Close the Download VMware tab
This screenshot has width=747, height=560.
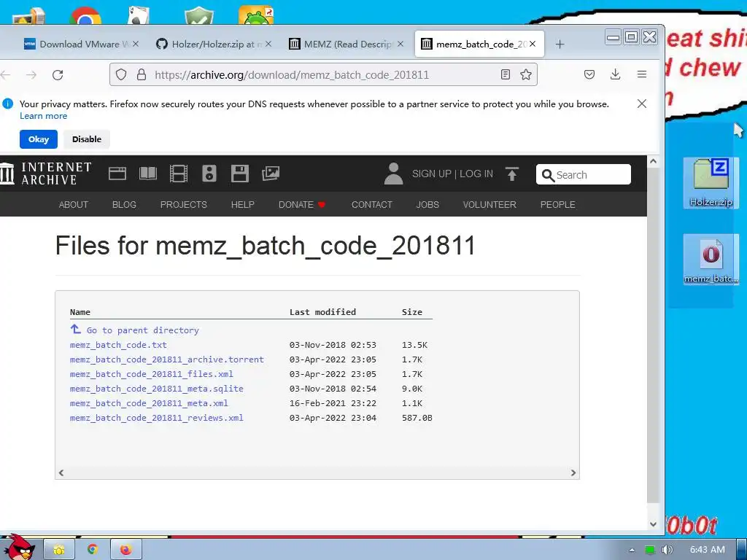coord(136,44)
